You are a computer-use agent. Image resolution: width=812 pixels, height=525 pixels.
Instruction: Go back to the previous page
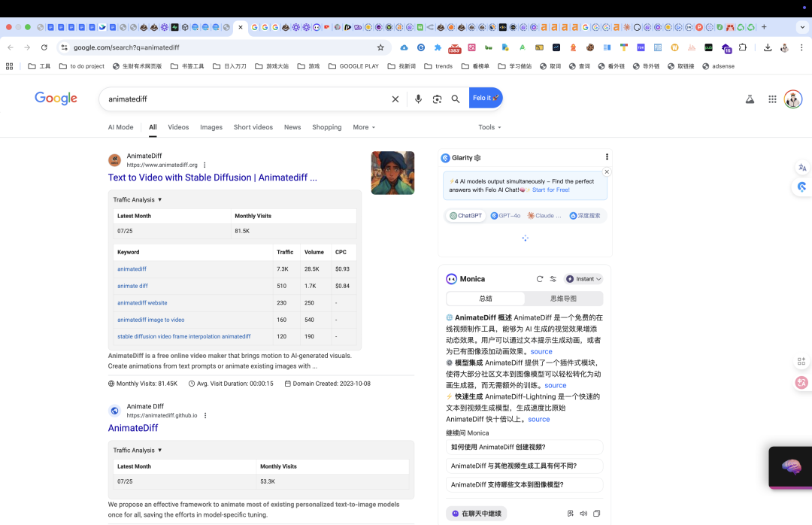[x=11, y=47]
